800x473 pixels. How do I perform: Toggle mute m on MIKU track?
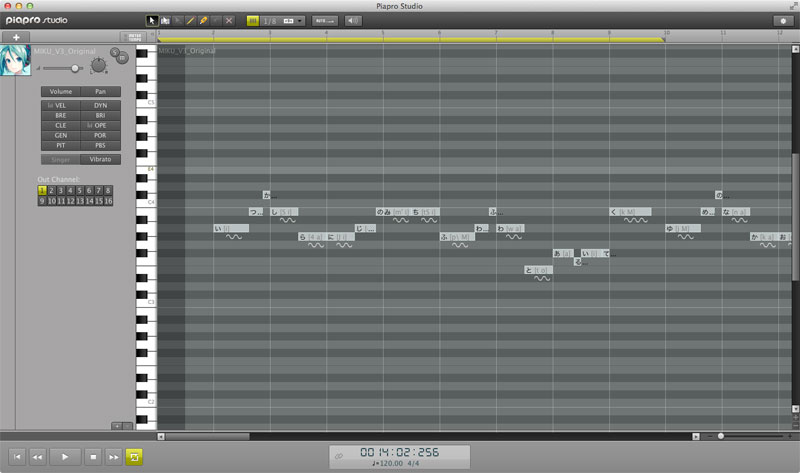coord(123,59)
